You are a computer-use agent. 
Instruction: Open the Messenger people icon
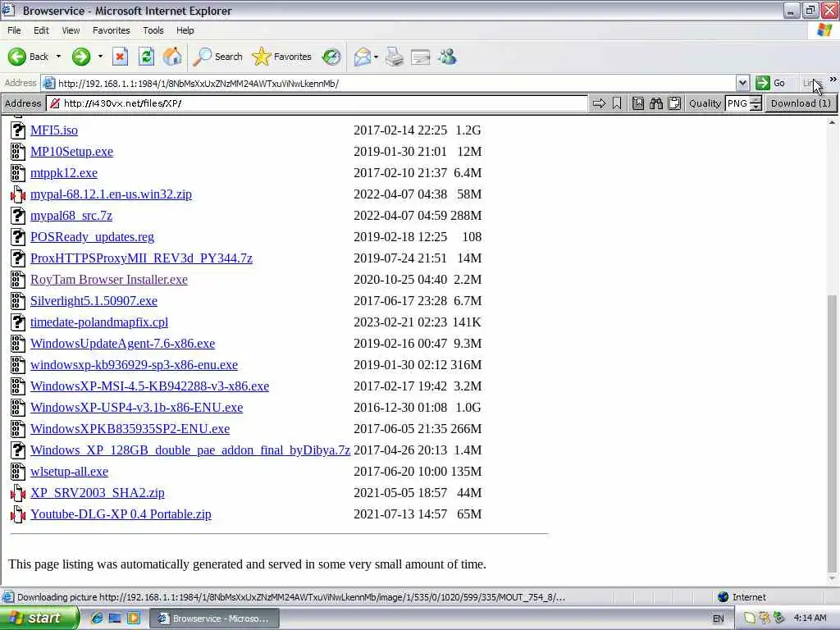coord(447,57)
